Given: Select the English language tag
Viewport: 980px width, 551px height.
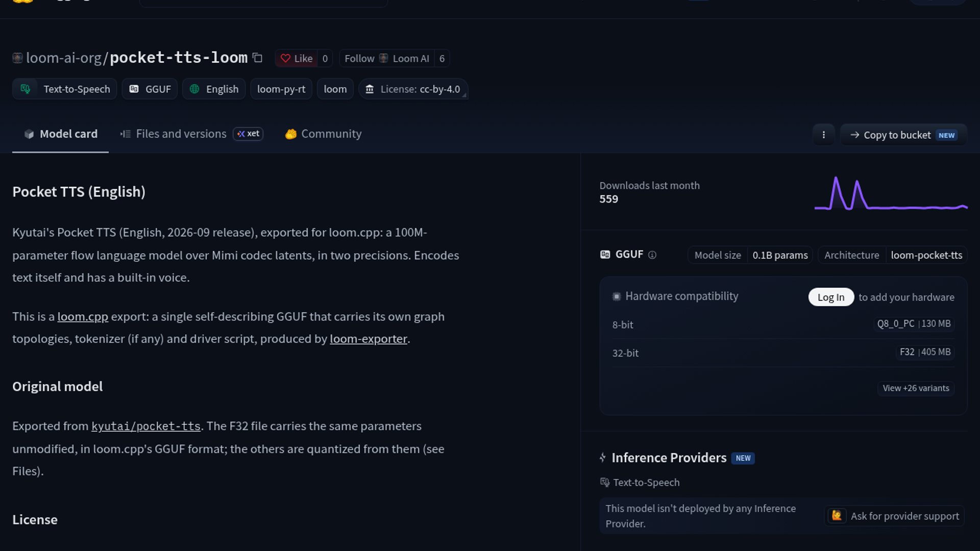Looking at the screenshot, I should click(x=214, y=89).
